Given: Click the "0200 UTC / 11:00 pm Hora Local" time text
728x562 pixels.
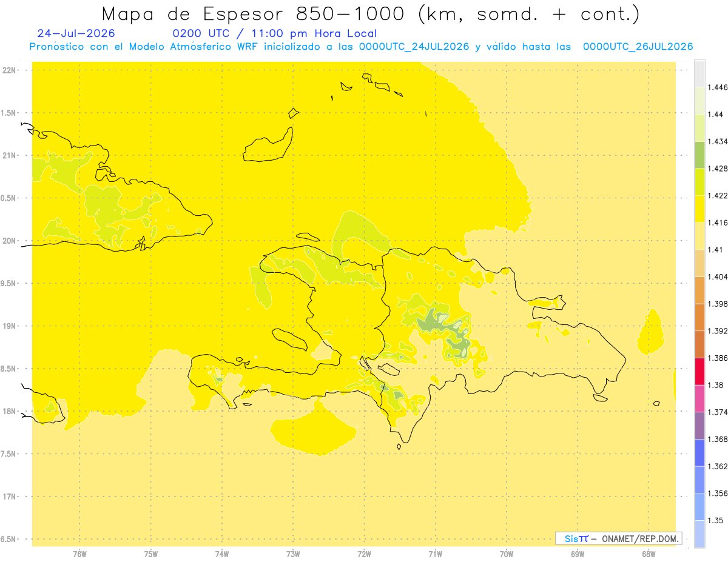Looking at the screenshot, I should coord(275,33).
